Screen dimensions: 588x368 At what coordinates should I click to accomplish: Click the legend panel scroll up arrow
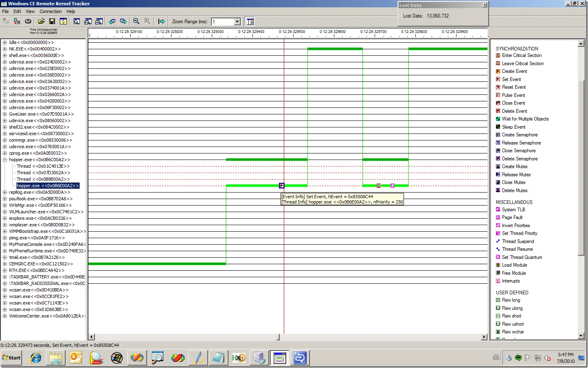(581, 43)
